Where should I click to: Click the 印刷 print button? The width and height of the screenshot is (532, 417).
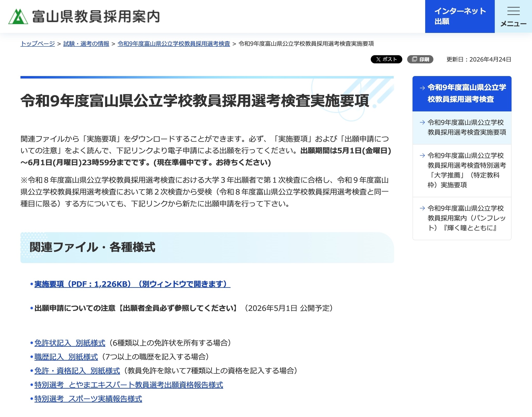(420, 59)
